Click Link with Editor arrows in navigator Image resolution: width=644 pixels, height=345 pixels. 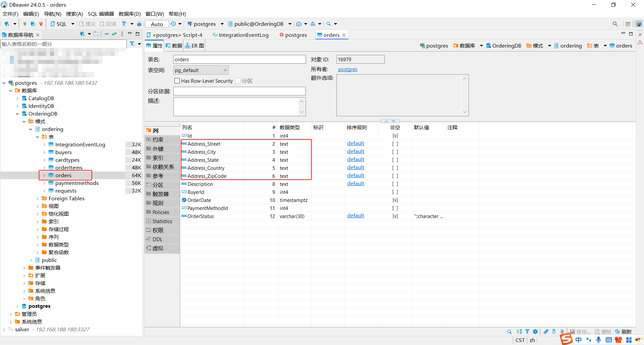click(114, 34)
